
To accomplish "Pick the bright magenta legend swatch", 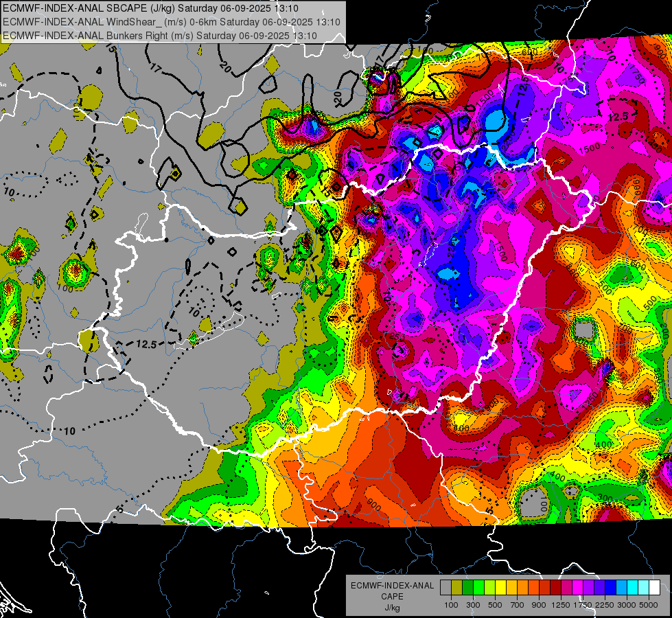I will (578, 587).
